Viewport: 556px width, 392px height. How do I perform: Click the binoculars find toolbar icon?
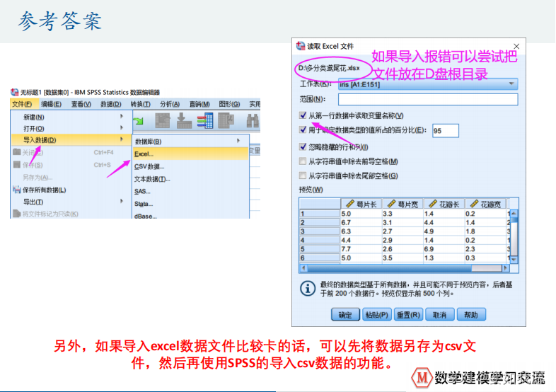point(253,120)
